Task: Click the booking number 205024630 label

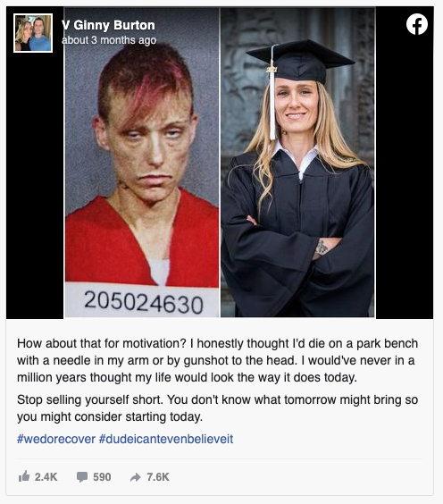Action: (144, 302)
